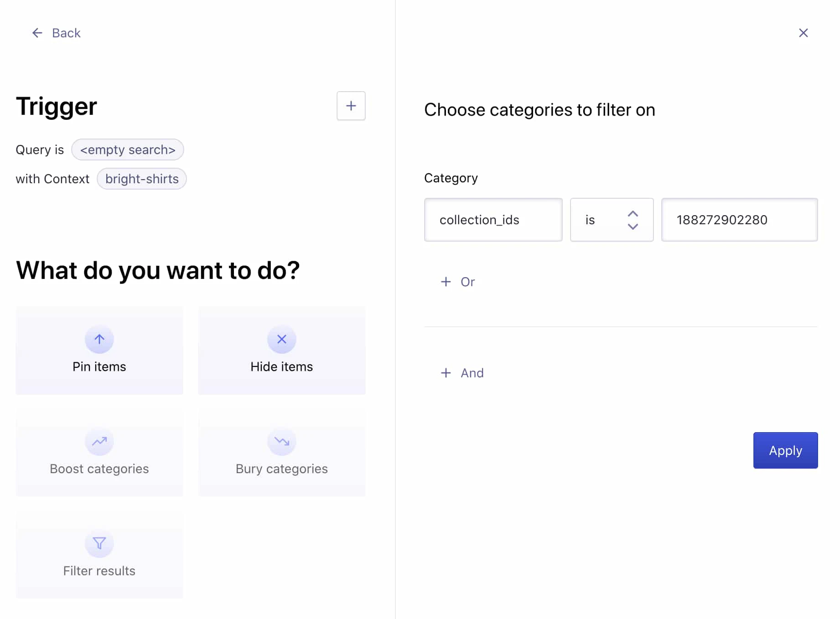
Task: Click the plus icon beside Or
Action: coord(446,282)
